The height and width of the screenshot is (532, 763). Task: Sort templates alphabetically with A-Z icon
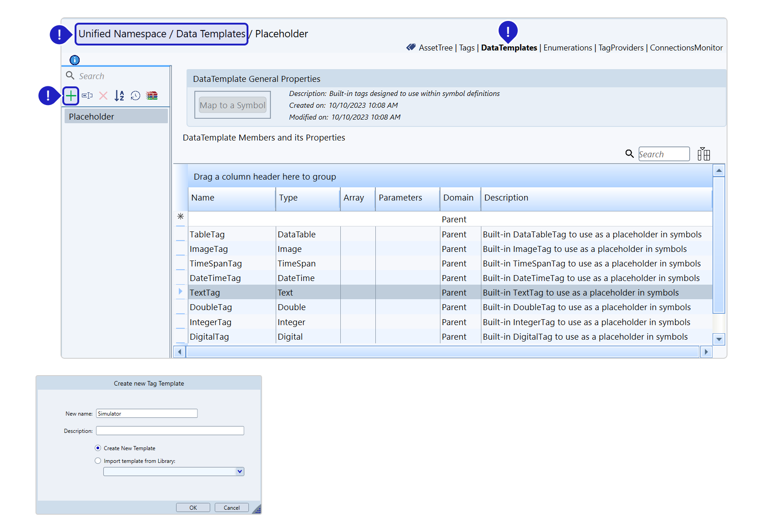pos(119,95)
